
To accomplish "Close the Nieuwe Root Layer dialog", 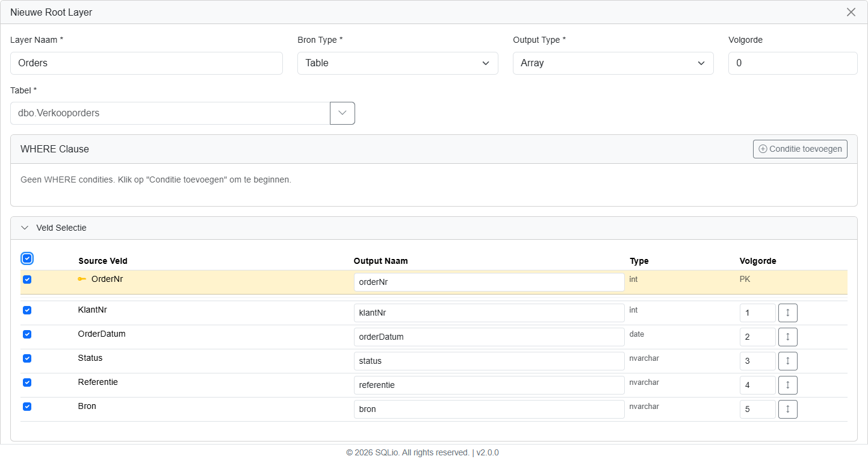I will point(851,12).
